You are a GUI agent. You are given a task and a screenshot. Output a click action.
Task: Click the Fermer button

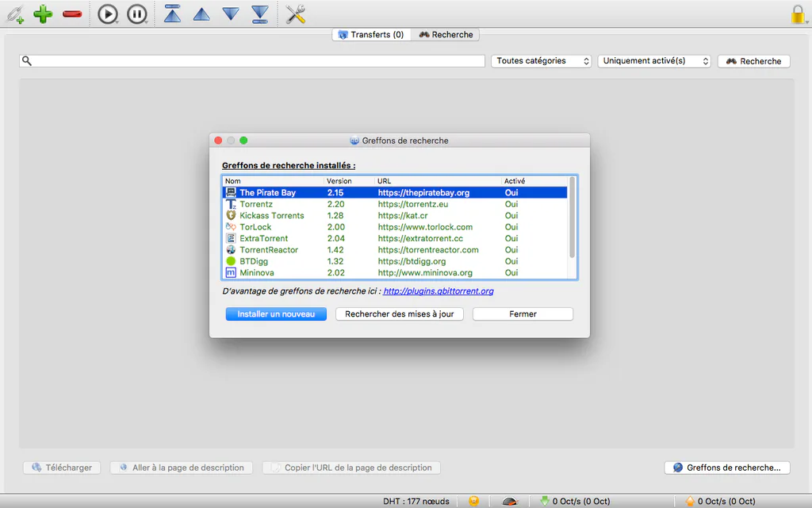[523, 314]
